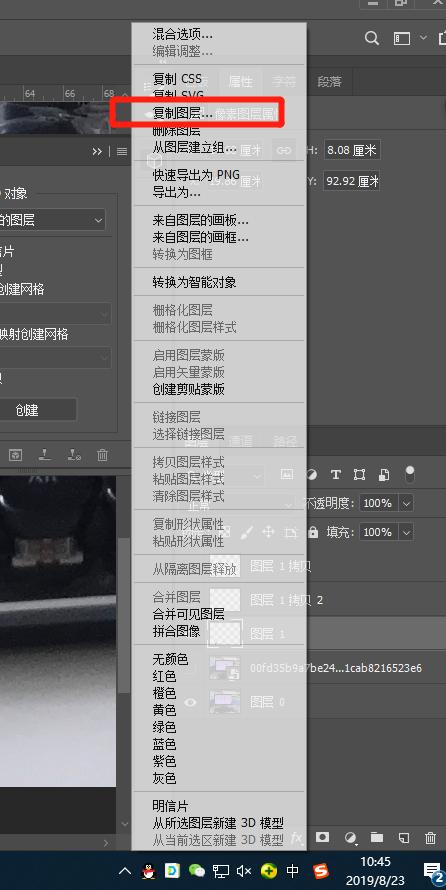The image size is (446, 890).
Task: Open the fill 100% dropdown arrow
Action: click(x=406, y=532)
